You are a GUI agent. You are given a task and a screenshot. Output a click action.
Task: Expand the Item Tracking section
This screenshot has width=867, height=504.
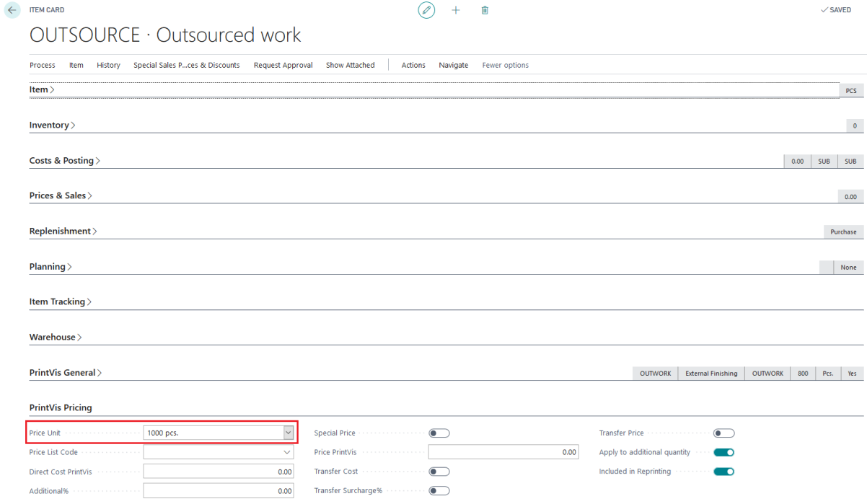coord(61,302)
